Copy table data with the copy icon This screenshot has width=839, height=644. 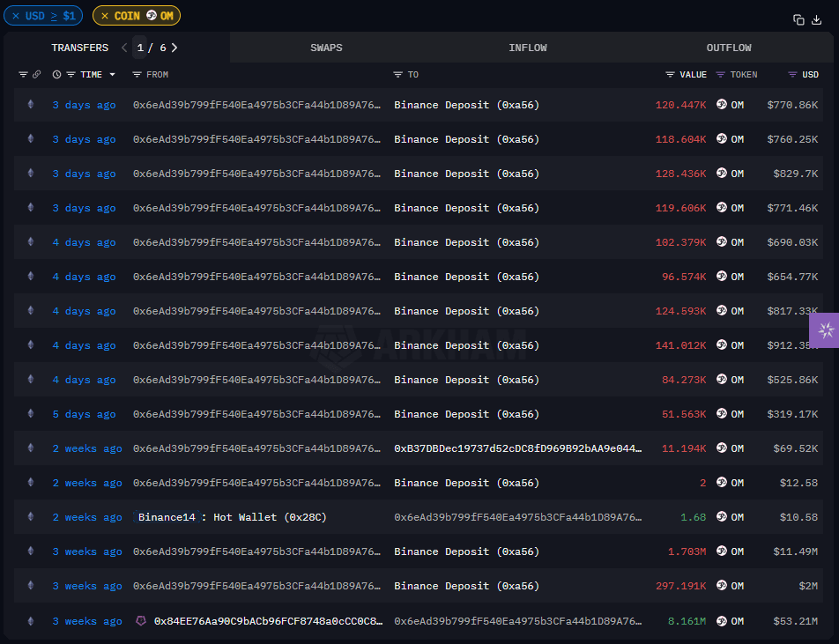click(798, 20)
